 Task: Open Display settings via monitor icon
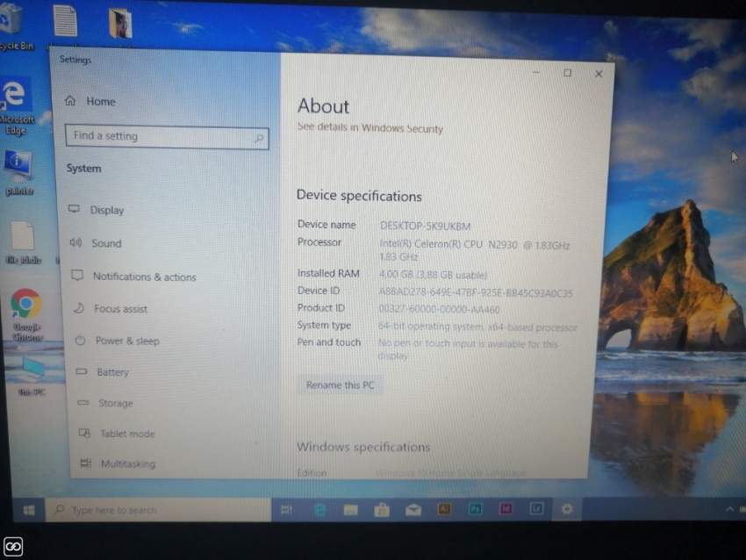pos(75,210)
